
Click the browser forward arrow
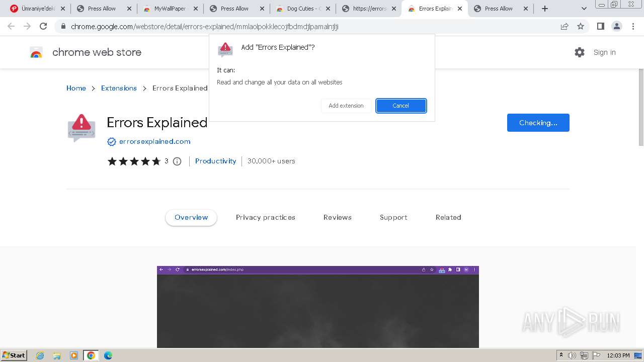[x=27, y=26]
